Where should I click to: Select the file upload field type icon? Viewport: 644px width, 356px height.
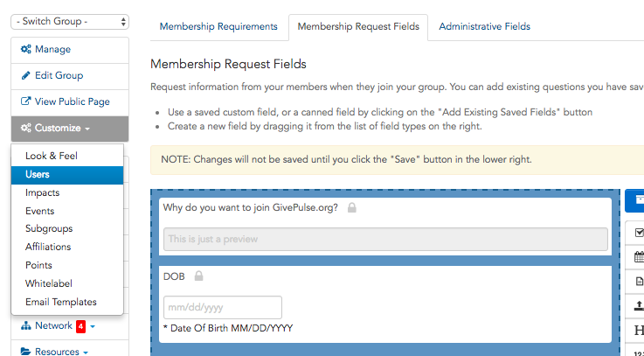639,305
